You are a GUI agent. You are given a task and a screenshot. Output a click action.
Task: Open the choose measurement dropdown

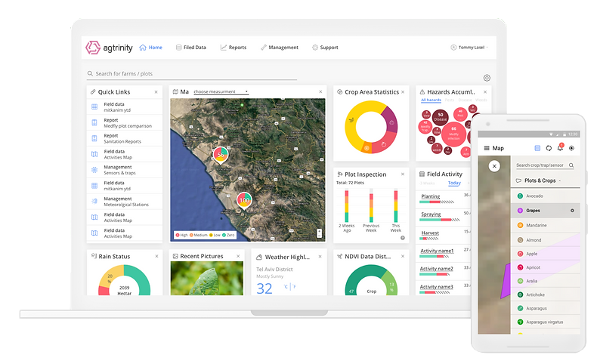click(220, 92)
